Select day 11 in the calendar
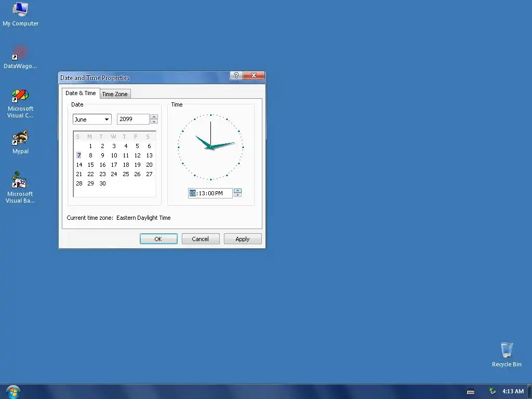This screenshot has height=399, width=532. click(x=126, y=155)
